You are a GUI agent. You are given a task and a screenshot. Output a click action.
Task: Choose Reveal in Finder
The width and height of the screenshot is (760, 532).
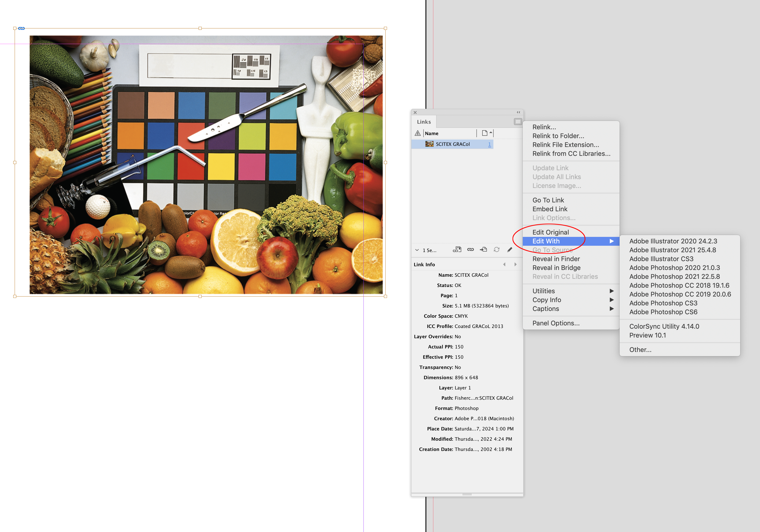pos(556,259)
